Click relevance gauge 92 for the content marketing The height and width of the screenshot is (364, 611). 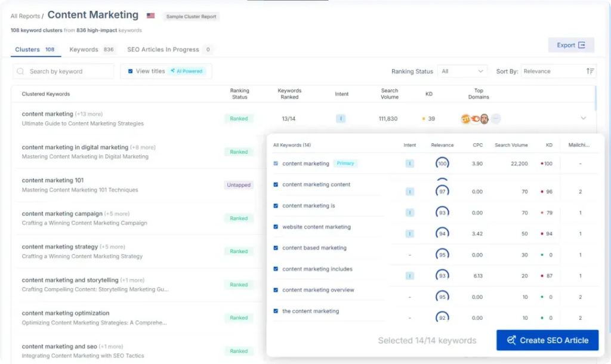pos(442,317)
